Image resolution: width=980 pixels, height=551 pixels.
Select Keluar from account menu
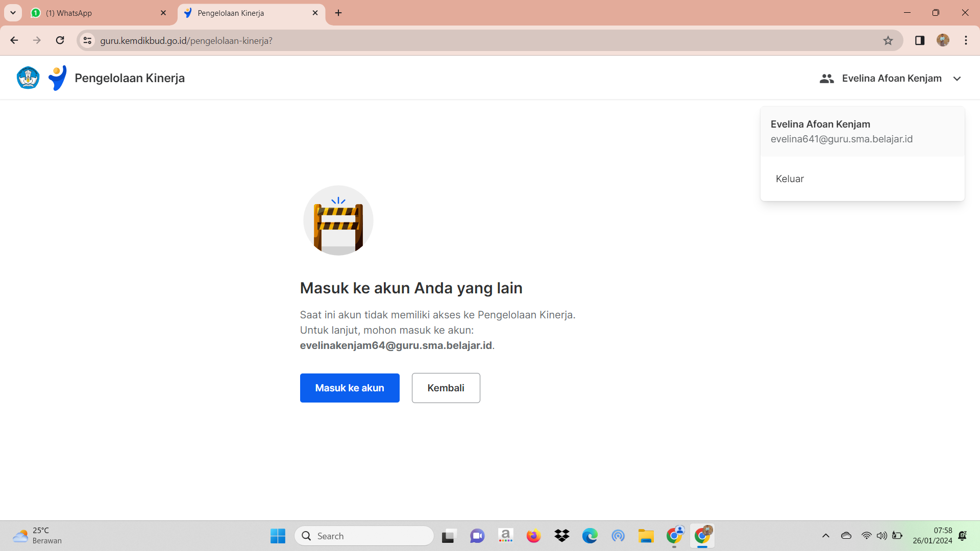tap(790, 179)
